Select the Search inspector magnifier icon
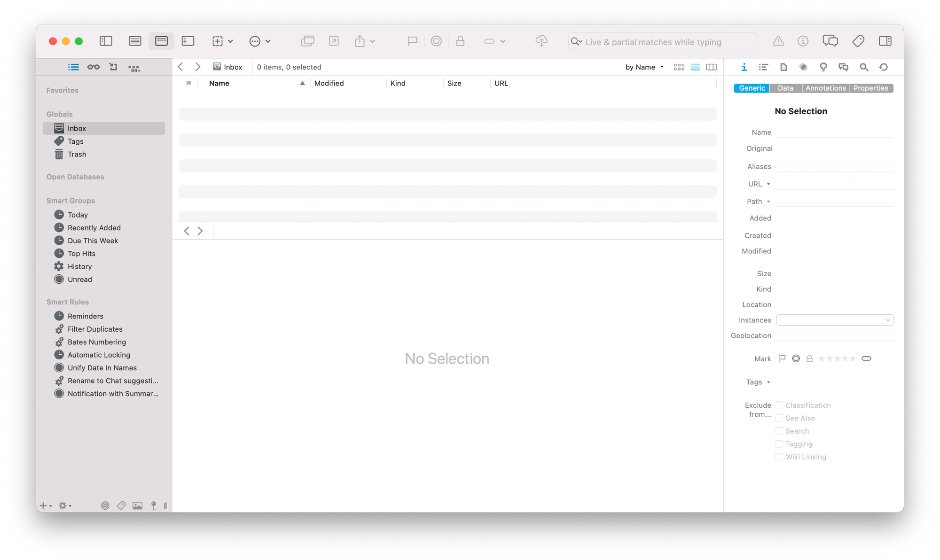Screen dimensions: 940x560 864,67
